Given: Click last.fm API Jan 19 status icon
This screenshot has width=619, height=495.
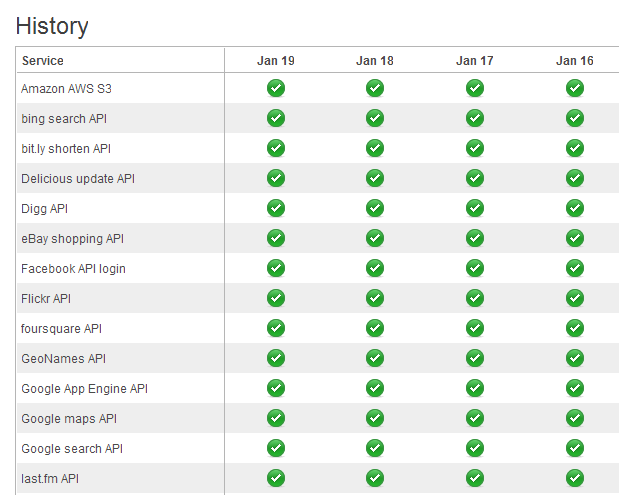Looking at the screenshot, I should point(276,478).
